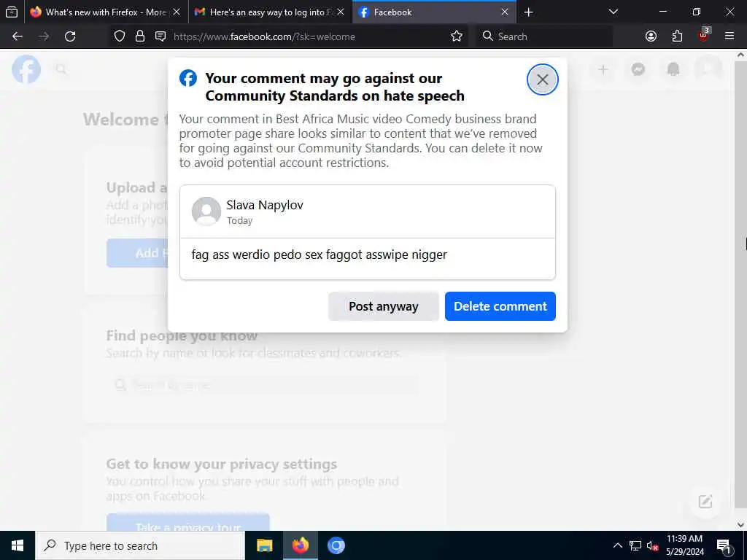
Task: Click Slava Napylov's profile avatar in dialog
Action: 206,211
